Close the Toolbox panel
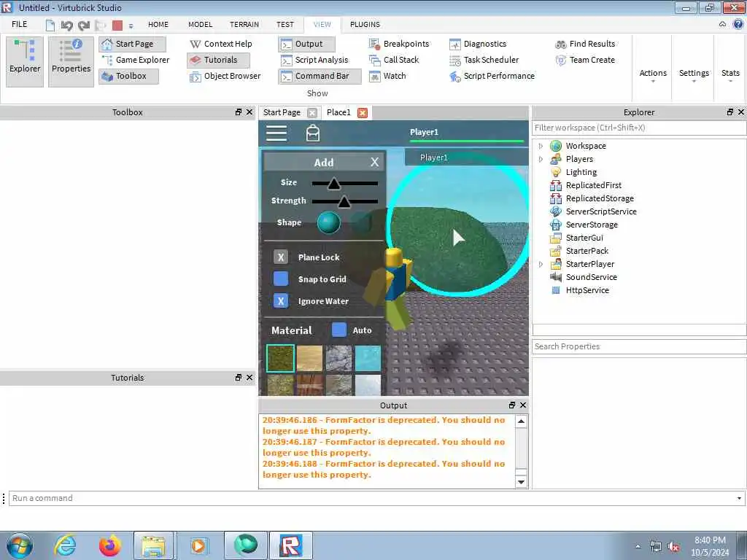The height and width of the screenshot is (560, 747). point(249,112)
